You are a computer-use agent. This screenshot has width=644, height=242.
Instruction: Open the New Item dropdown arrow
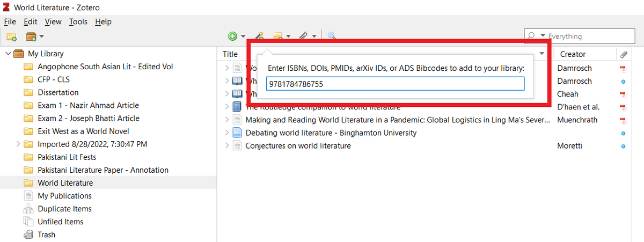[x=243, y=37]
